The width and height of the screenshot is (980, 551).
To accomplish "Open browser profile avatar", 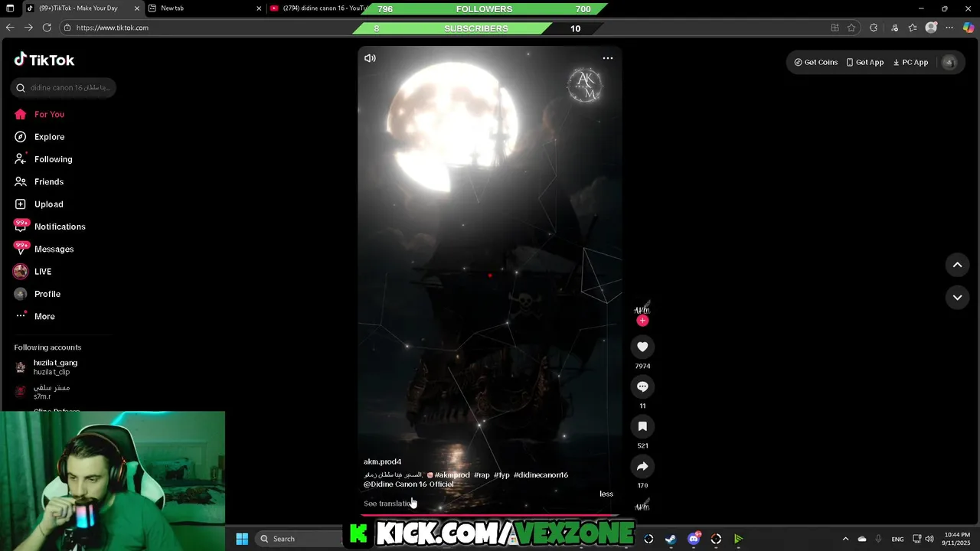I will click(x=931, y=28).
